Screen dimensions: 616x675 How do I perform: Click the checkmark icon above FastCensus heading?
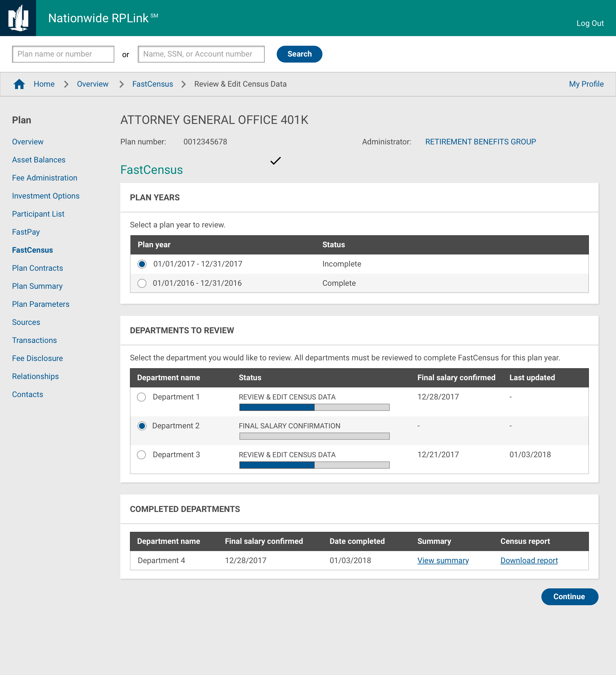click(275, 161)
